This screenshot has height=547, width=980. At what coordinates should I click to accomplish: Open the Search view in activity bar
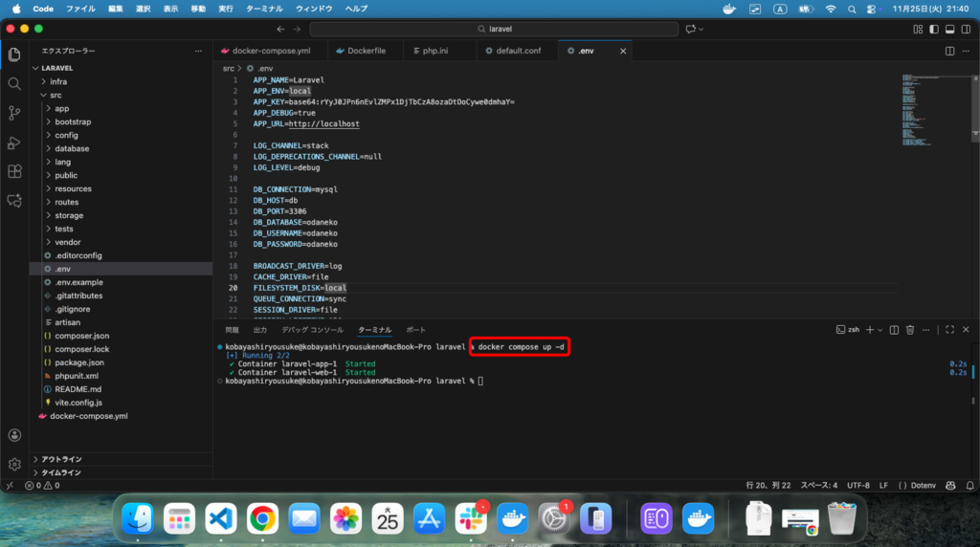(14, 83)
